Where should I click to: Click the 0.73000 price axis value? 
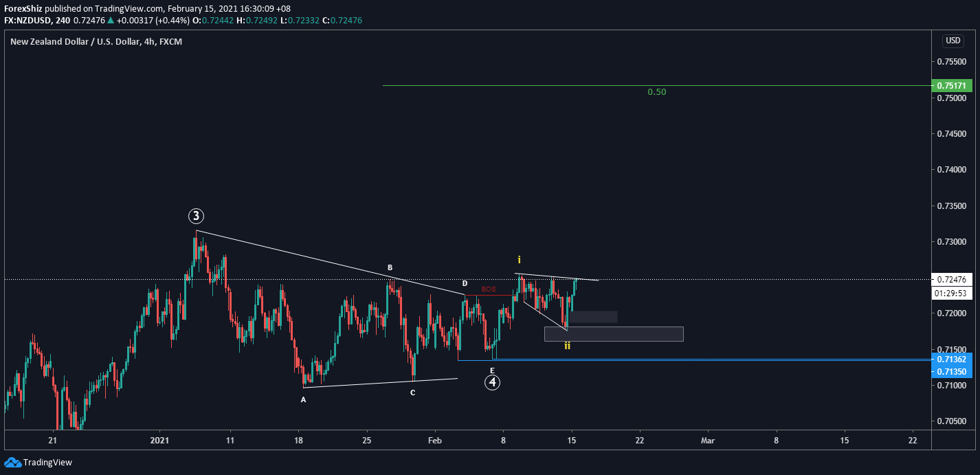[x=952, y=242]
